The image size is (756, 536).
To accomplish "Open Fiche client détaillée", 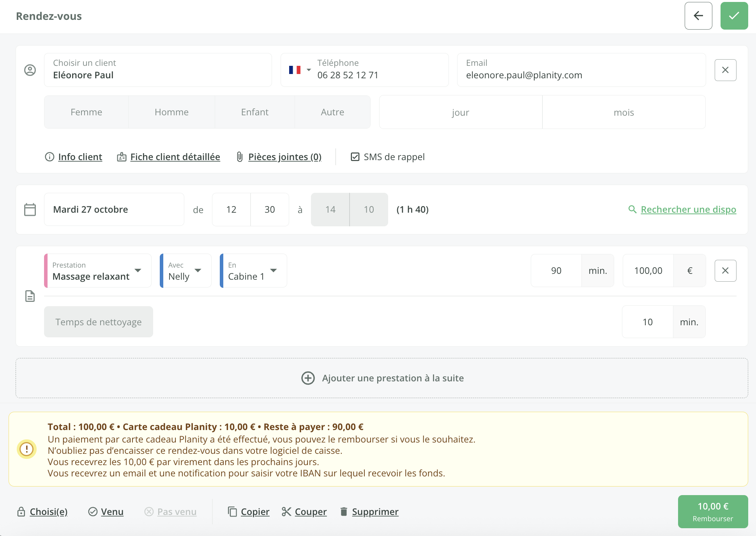I will [x=175, y=157].
